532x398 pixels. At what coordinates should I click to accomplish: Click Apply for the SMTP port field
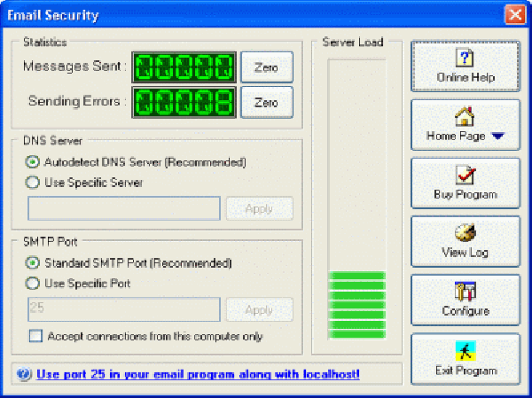click(260, 309)
